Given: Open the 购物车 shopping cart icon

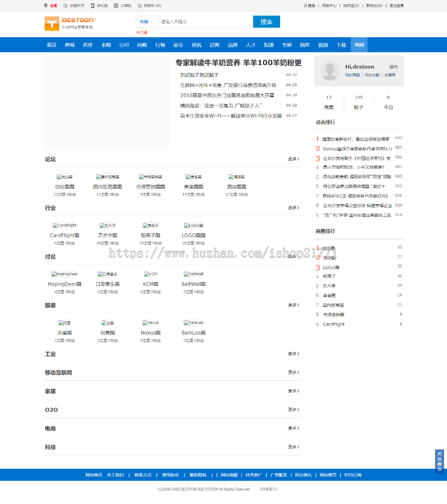Looking at the screenshot, I should click(139, 5).
